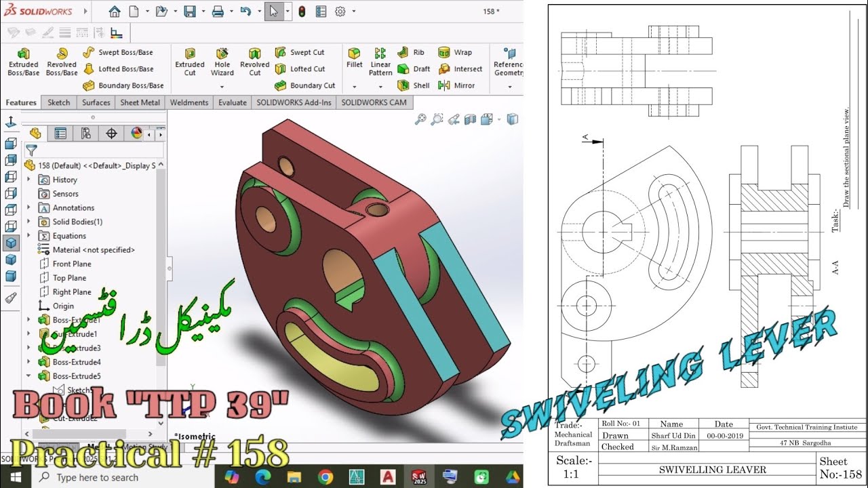Open the Hole Wizard tool
The width and height of the screenshot is (868, 488).
click(222, 62)
